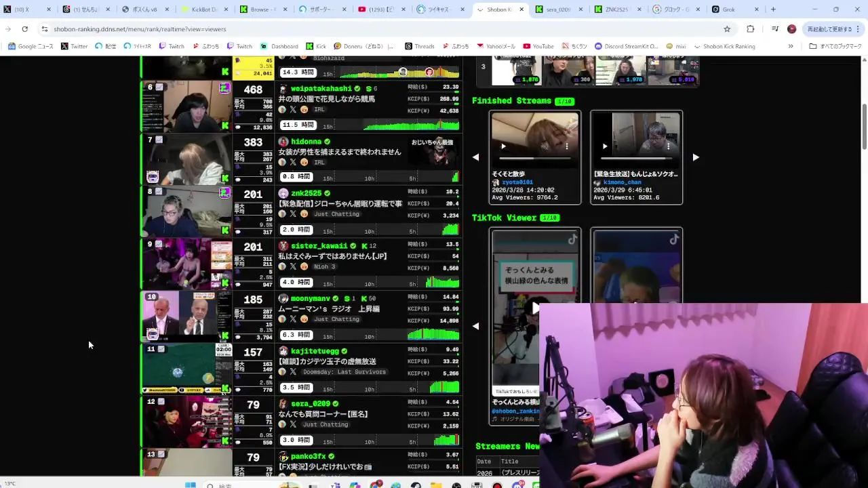Open the Chrome profile avatar

(791, 29)
